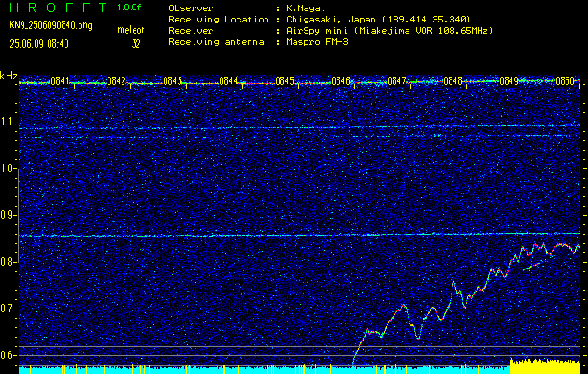Click the 0849 time marker
The height and width of the screenshot is (374, 588).
509,80
